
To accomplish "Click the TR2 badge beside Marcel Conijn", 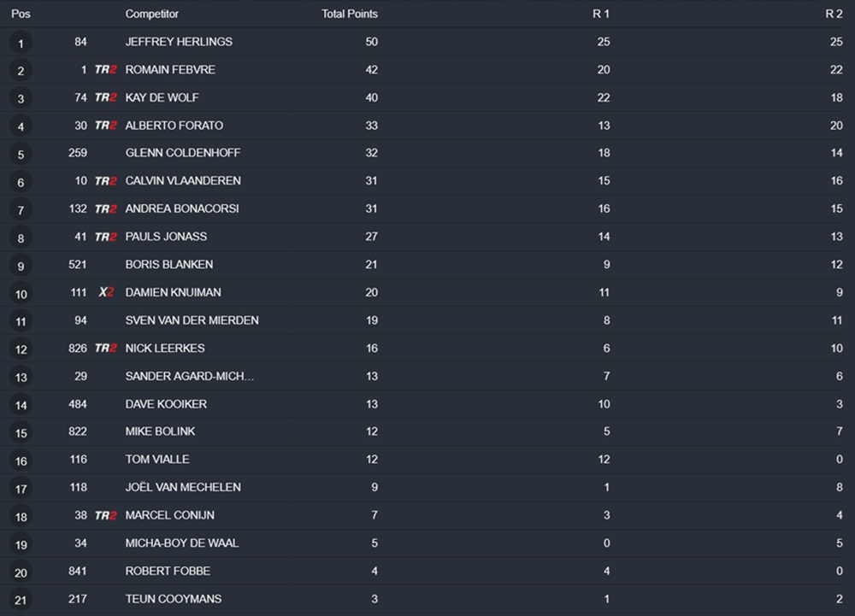I will 105,515.
